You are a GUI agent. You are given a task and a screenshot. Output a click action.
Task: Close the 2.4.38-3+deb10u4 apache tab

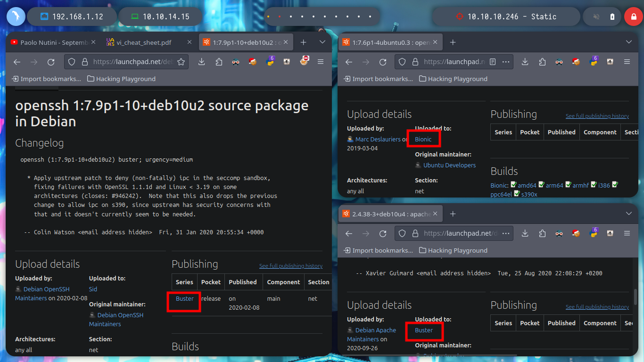[x=436, y=214]
